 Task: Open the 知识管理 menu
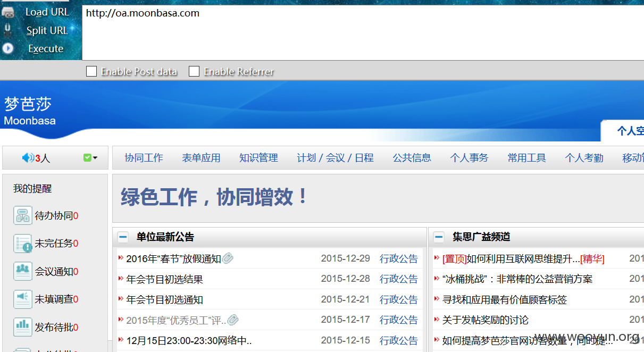coord(258,158)
